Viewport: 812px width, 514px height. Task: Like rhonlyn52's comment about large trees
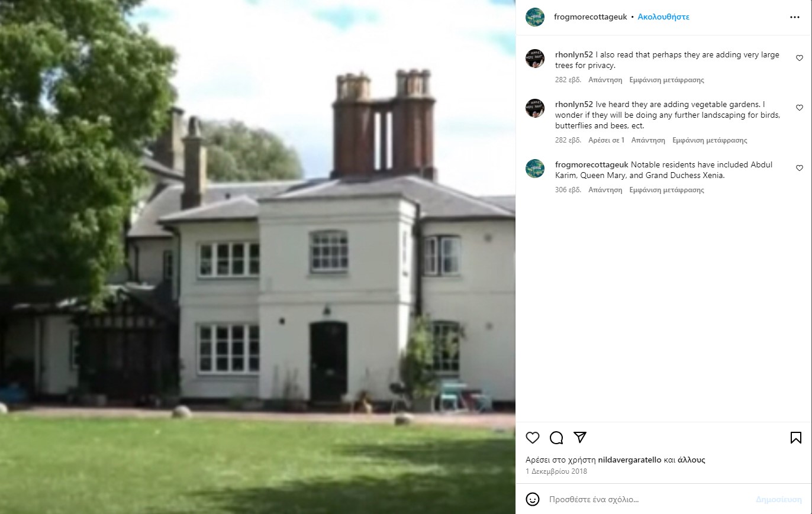click(800, 58)
